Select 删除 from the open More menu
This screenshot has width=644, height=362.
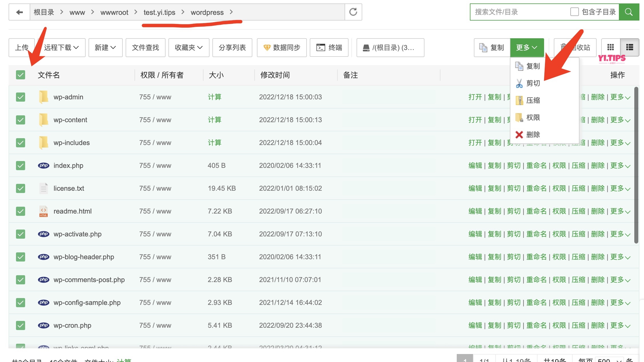[533, 134]
